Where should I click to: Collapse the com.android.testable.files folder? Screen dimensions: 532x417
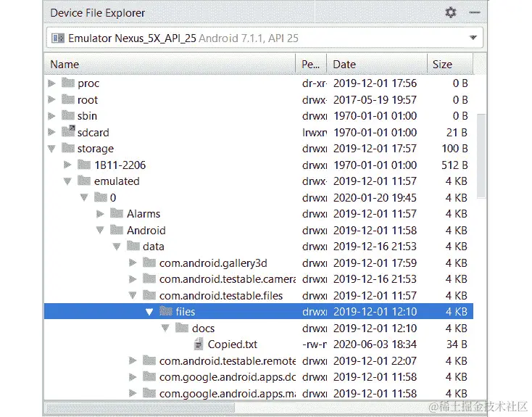pos(133,295)
